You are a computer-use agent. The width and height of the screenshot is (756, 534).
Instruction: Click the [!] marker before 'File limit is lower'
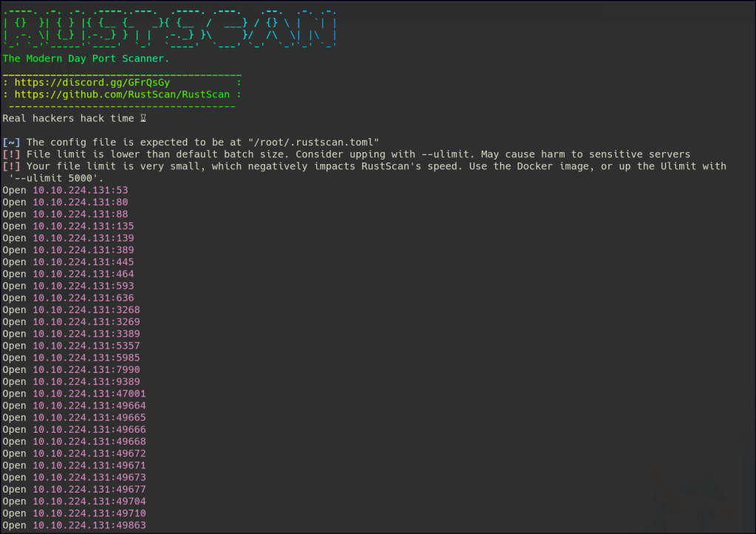(x=11, y=154)
